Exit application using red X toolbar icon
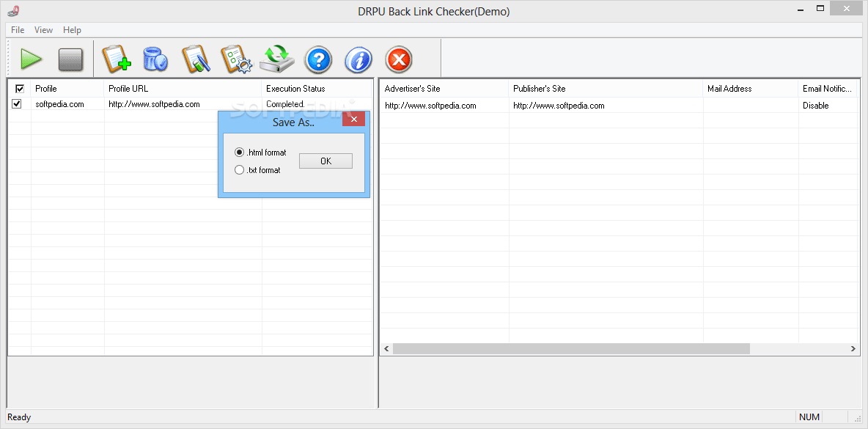 click(399, 60)
